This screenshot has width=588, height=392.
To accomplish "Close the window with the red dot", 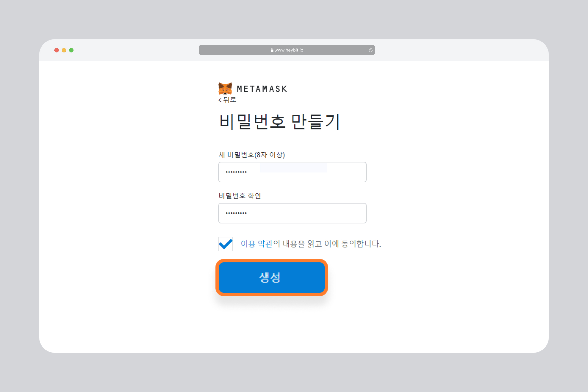I will (57, 50).
